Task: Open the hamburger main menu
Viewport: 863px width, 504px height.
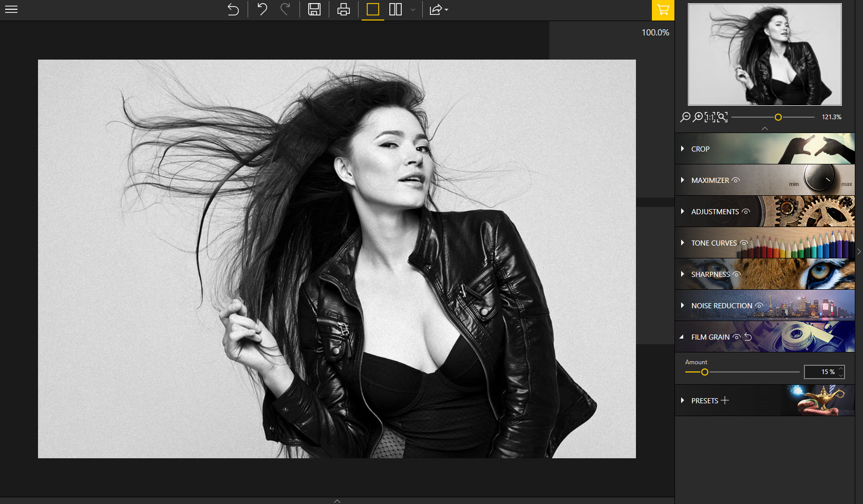Action: [11, 9]
